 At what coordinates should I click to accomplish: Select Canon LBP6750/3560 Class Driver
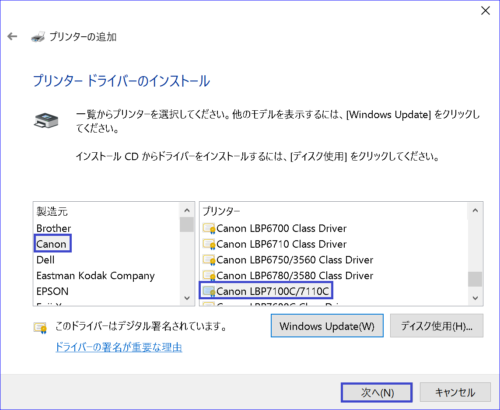coord(295,260)
